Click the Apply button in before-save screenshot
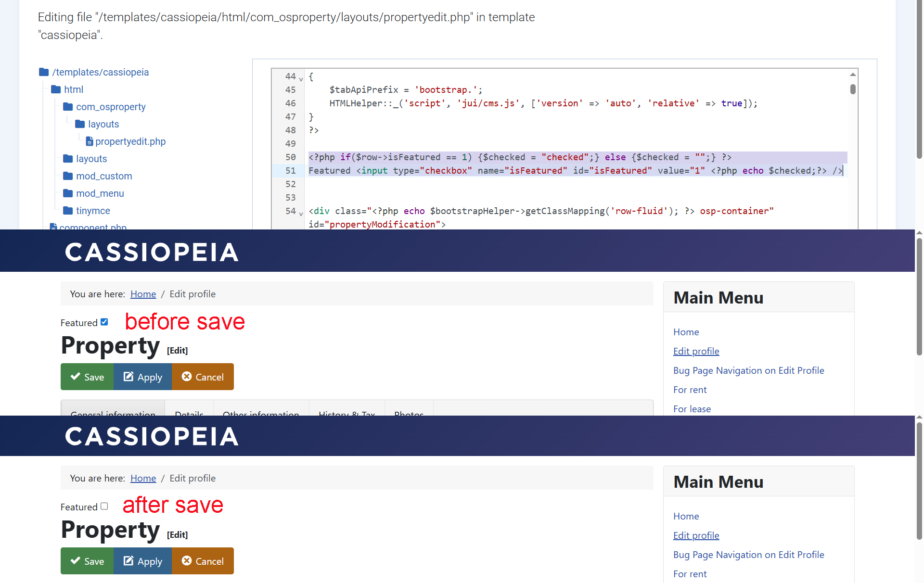Screen dimensions: 924x583 click(142, 377)
